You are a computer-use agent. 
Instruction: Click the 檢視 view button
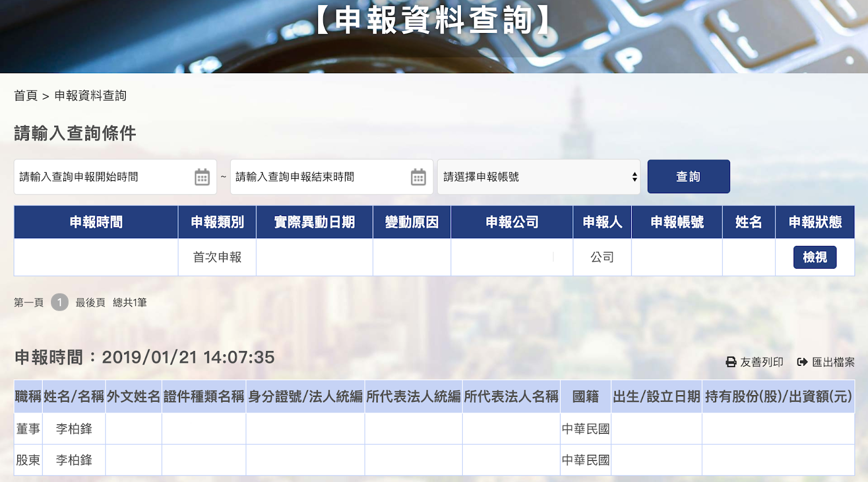pyautogui.click(x=815, y=257)
